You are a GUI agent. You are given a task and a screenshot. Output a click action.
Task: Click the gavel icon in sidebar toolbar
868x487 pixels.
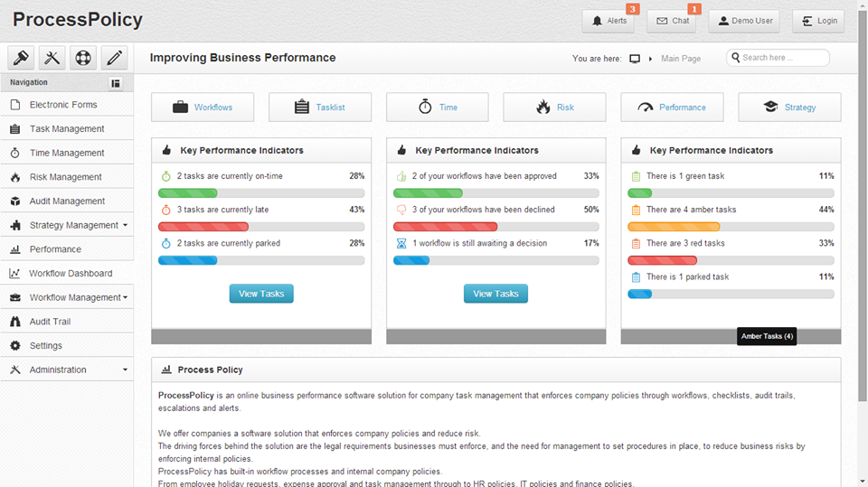[21, 58]
